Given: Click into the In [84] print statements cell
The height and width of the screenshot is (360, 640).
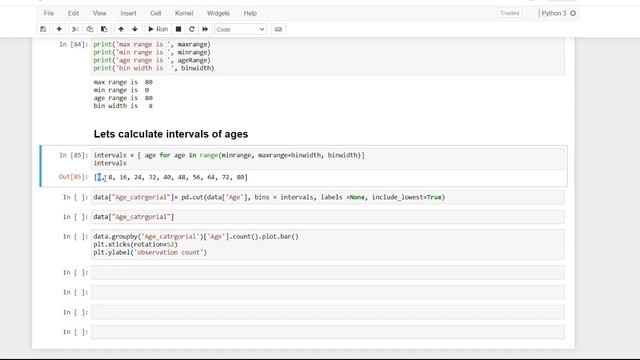Looking at the screenshot, I should 328,56.
